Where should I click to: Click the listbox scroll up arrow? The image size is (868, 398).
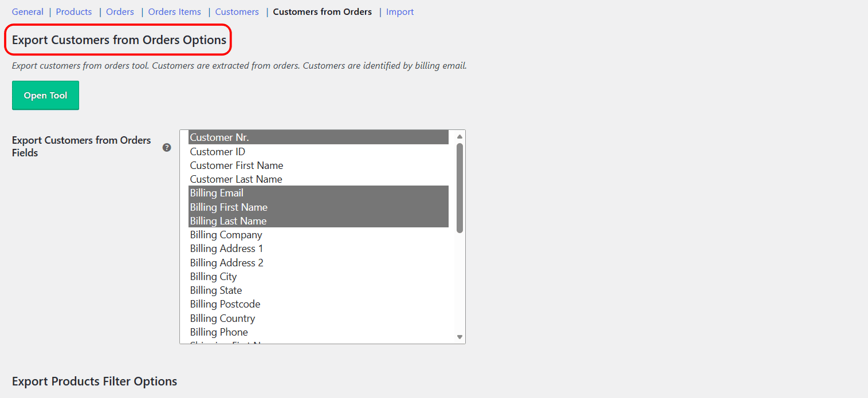459,136
